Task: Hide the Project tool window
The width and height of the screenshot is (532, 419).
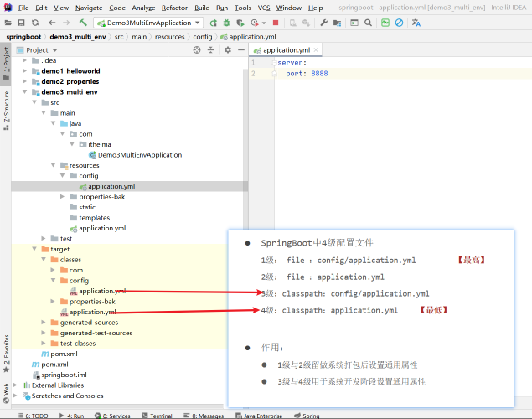Action: point(240,50)
